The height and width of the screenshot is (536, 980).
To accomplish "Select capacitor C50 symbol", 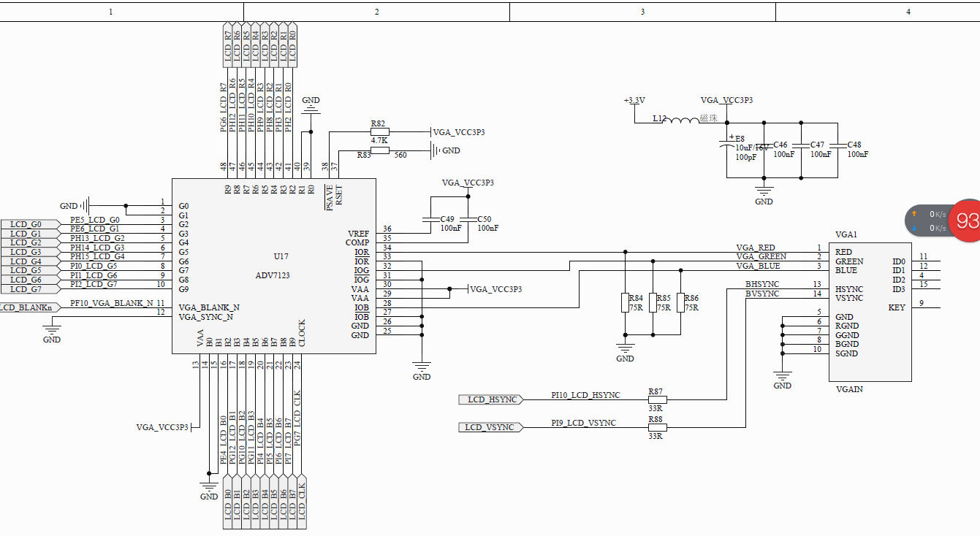I will 467,218.
